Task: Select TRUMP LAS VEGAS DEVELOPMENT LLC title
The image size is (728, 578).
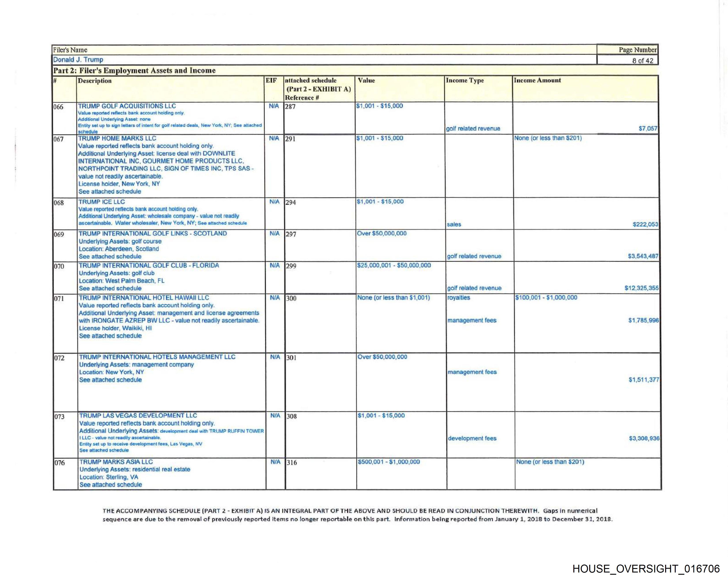Action: [x=138, y=416]
